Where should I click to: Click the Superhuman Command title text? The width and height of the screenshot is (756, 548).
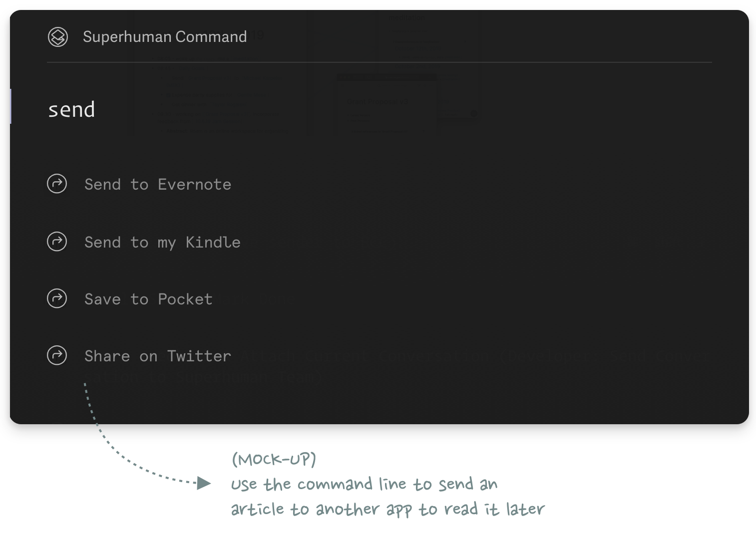pyautogui.click(x=165, y=37)
